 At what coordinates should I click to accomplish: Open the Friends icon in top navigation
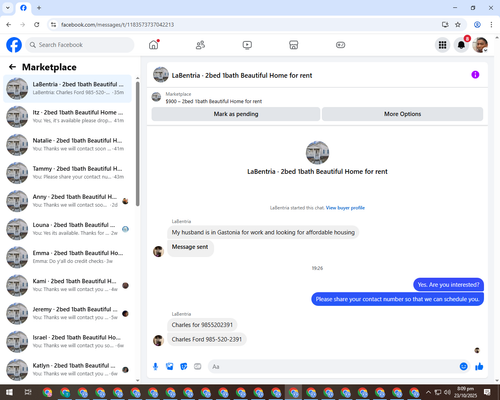point(200,45)
